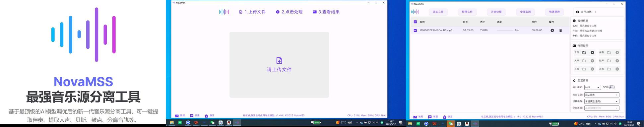Play the 伴奏 result track

pos(617,53)
